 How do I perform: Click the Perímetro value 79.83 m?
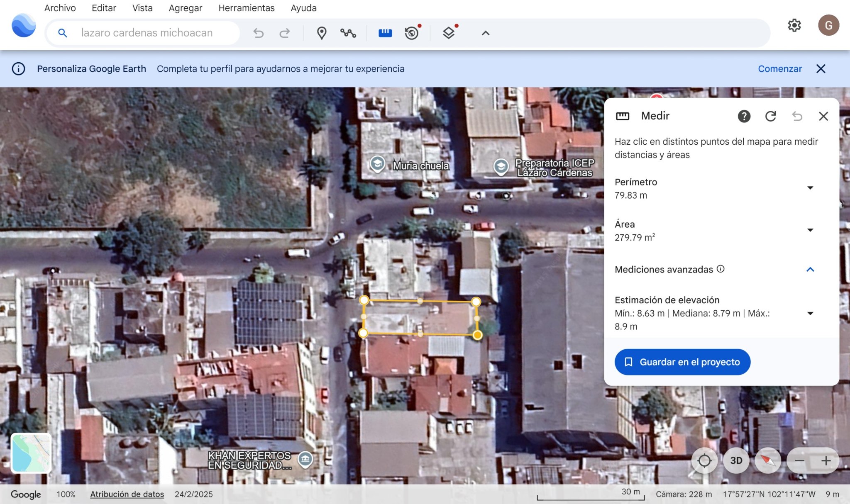click(631, 195)
